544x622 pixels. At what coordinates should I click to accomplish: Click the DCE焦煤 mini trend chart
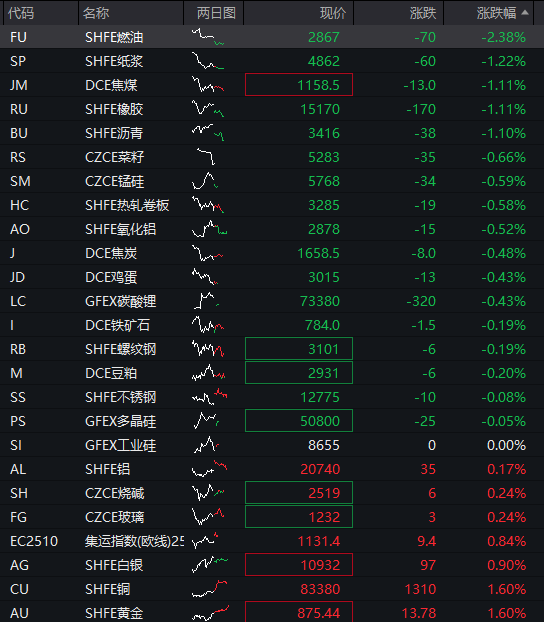tap(208, 84)
